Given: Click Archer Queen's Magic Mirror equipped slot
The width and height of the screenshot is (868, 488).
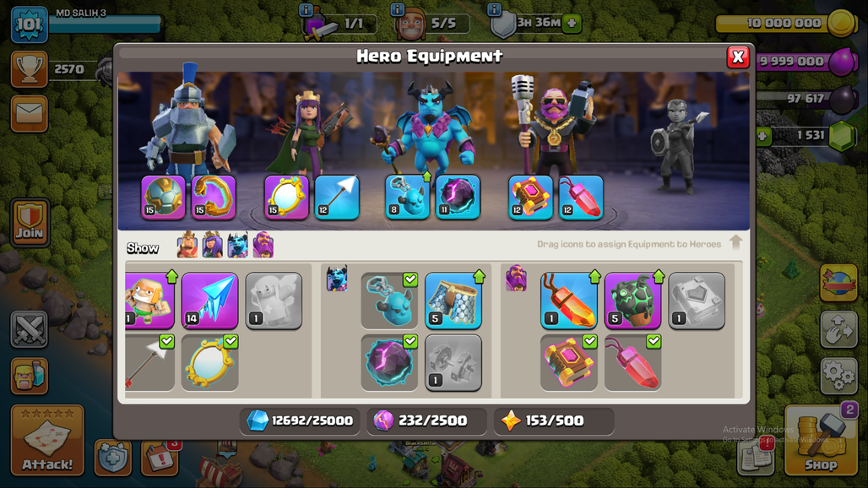Looking at the screenshot, I should pos(286,198).
